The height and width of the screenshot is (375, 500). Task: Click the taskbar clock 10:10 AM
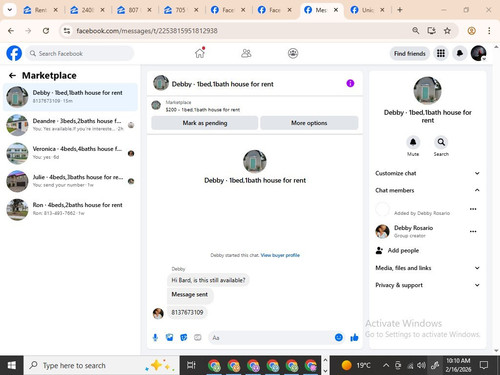tap(458, 365)
